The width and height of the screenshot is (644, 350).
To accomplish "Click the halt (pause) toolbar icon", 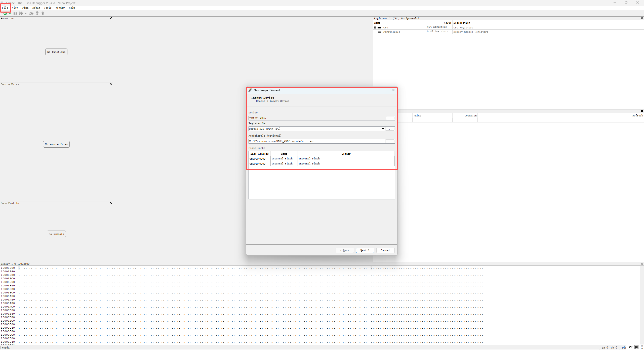I will tap(15, 13).
